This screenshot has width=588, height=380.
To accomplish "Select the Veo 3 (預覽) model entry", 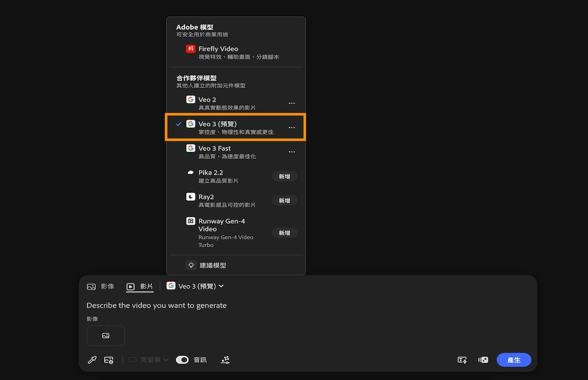I will coord(236,127).
